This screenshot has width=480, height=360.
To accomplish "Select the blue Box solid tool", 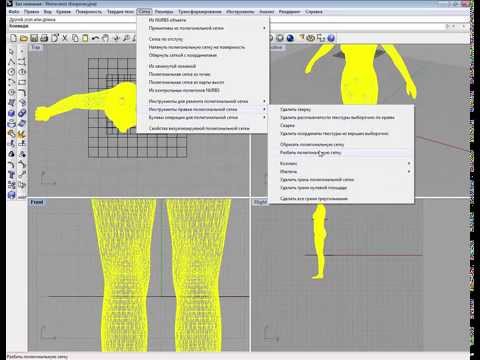I will tap(12, 113).
